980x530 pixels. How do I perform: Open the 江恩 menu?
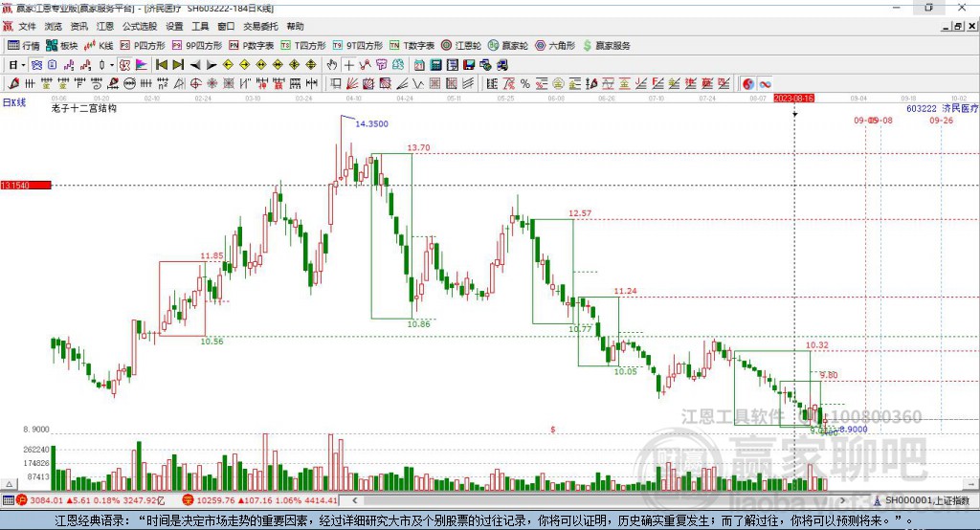coord(105,26)
